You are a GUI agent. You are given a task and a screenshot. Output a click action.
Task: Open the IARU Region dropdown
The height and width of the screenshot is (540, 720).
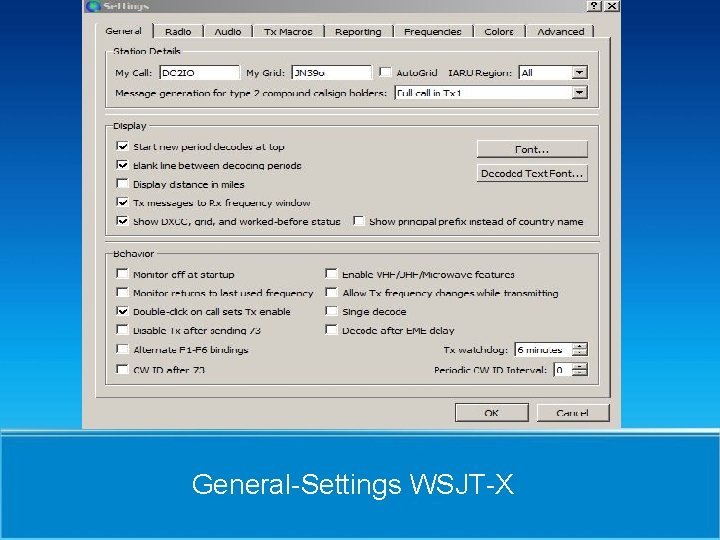tap(553, 73)
